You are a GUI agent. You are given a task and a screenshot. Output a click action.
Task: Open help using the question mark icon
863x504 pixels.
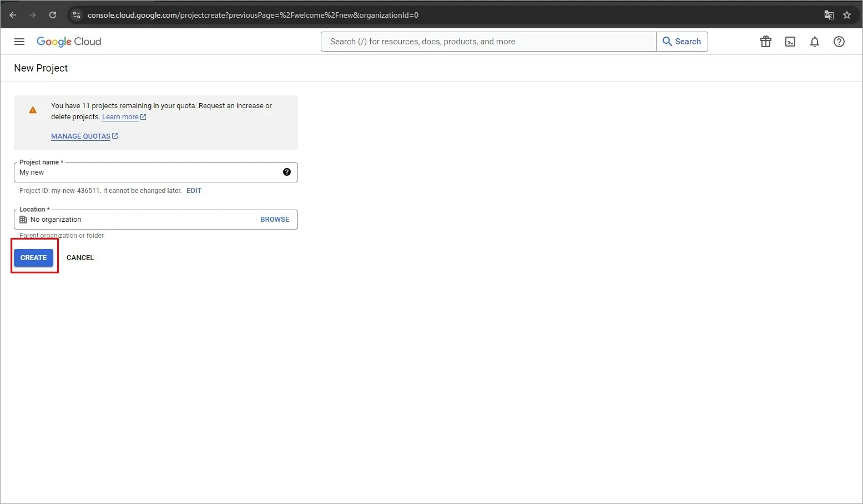coord(839,42)
